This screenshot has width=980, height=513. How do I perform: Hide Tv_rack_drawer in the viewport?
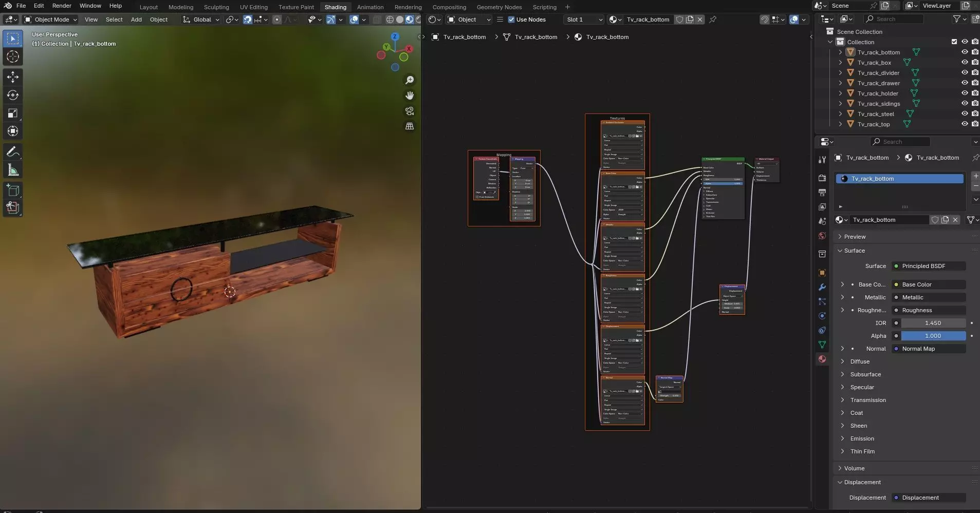pyautogui.click(x=965, y=83)
